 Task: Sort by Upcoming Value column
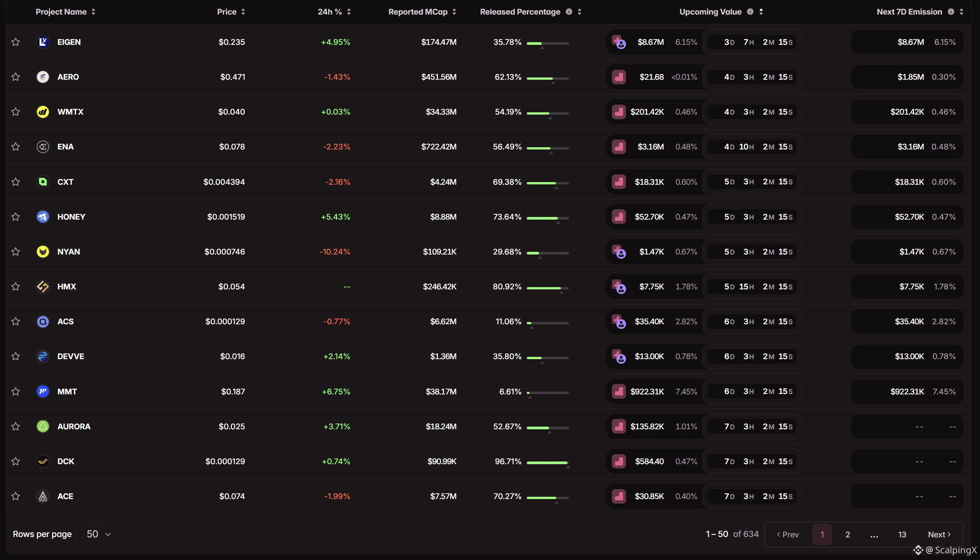pyautogui.click(x=761, y=11)
